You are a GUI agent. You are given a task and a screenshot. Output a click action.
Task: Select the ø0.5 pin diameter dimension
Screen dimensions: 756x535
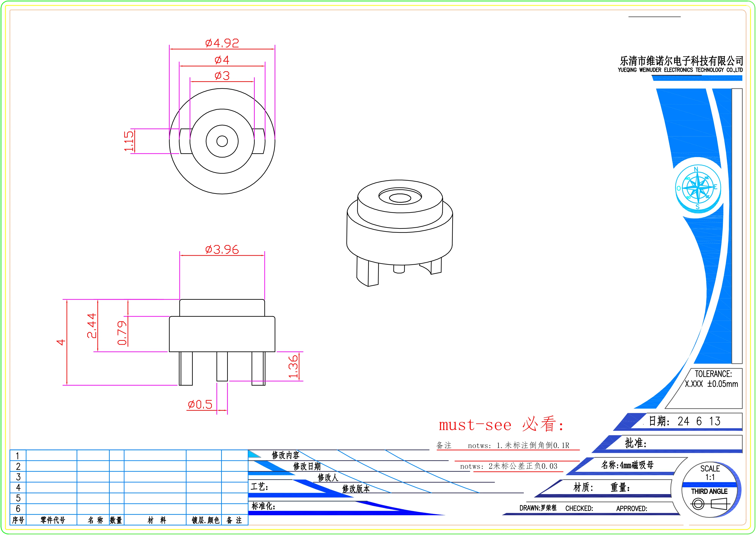click(x=200, y=405)
